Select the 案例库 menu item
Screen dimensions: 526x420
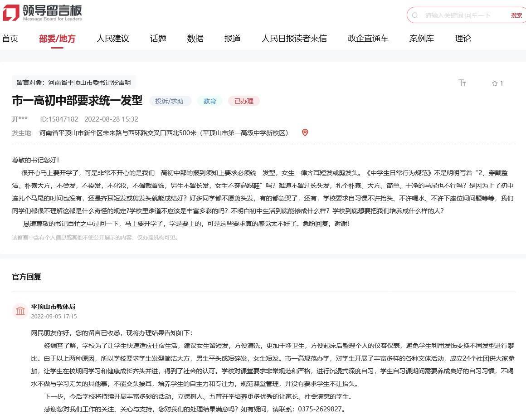pos(421,39)
